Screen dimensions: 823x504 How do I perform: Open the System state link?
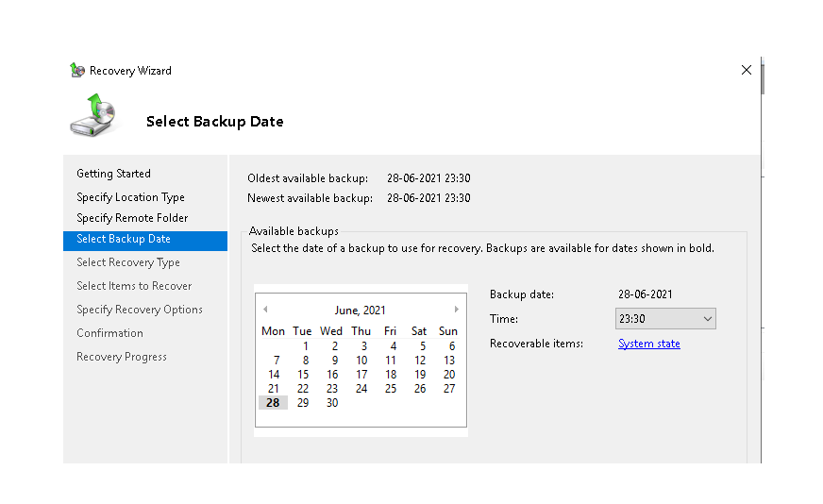pos(648,344)
